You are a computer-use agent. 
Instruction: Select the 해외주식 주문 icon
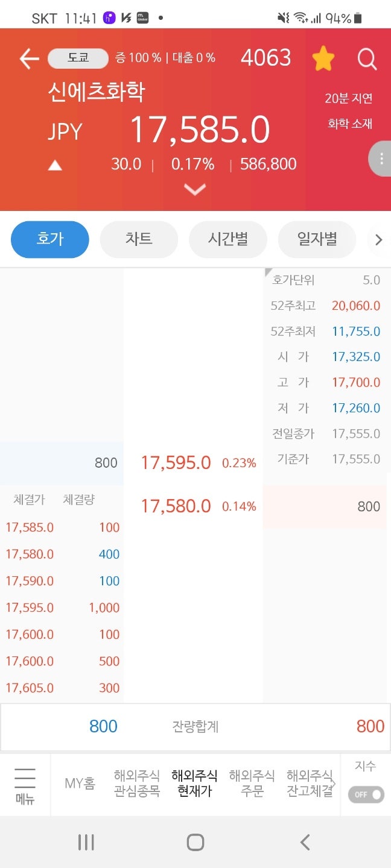pyautogui.click(x=252, y=783)
